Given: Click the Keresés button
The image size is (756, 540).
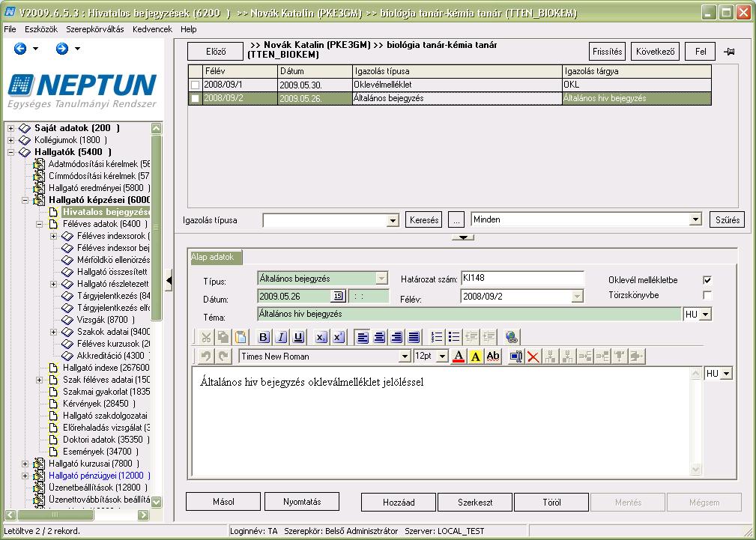Looking at the screenshot, I should tap(424, 220).
